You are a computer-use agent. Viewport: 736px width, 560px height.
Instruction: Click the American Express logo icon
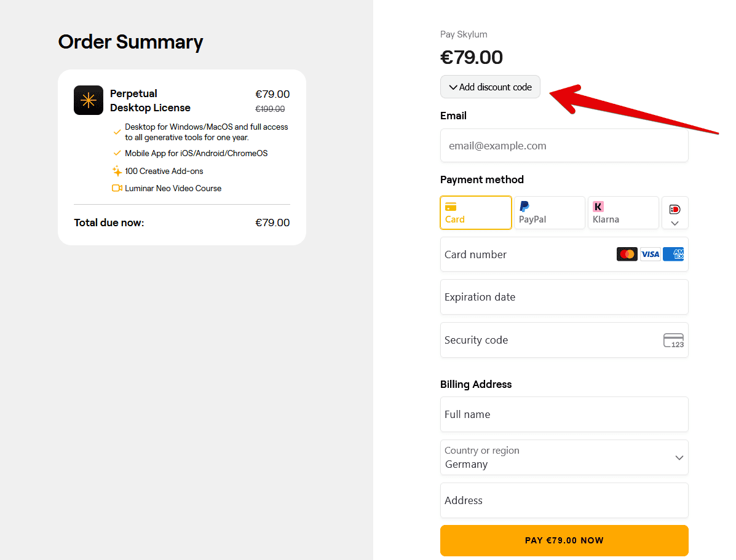click(673, 254)
